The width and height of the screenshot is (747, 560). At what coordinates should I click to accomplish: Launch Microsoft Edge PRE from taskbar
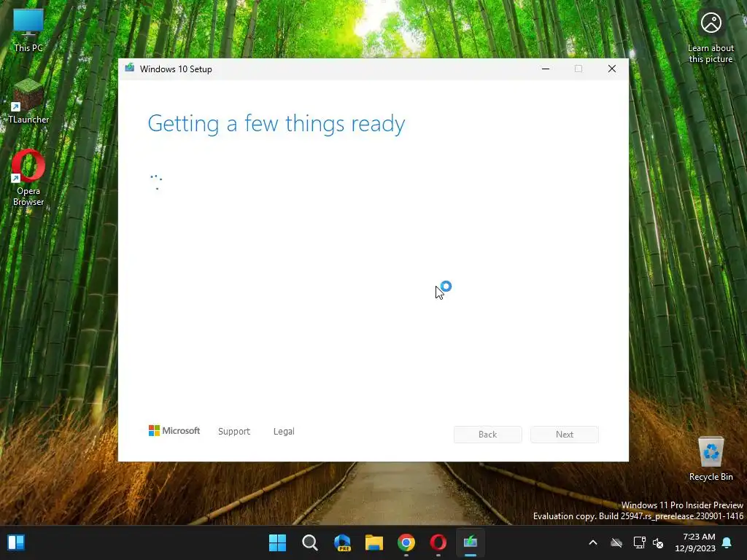pos(342,542)
